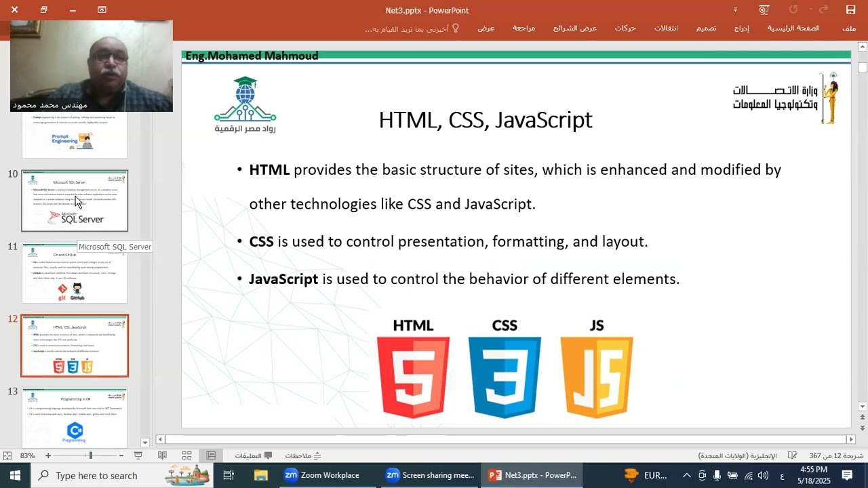The width and height of the screenshot is (868, 488).
Task: Open the عرض (View) tab
Action: pyautogui.click(x=486, y=28)
